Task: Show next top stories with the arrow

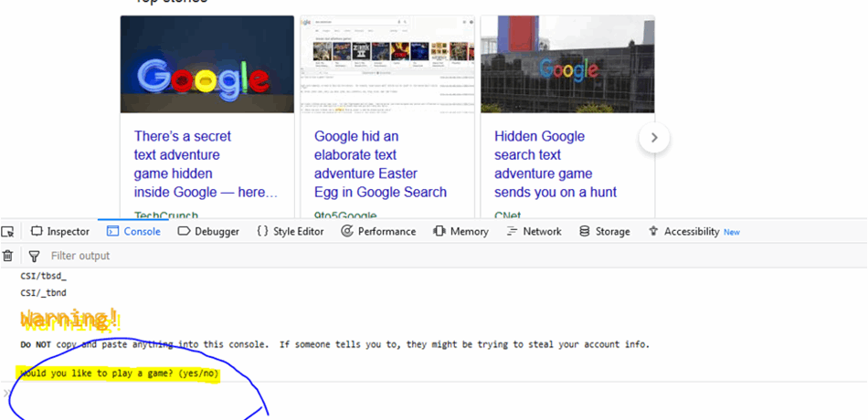Action: point(654,138)
